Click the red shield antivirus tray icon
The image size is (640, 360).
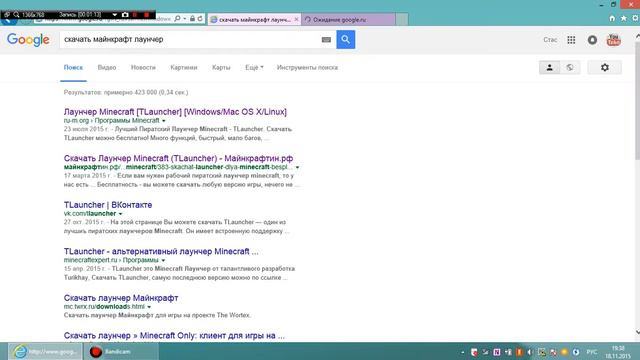click(x=474, y=352)
